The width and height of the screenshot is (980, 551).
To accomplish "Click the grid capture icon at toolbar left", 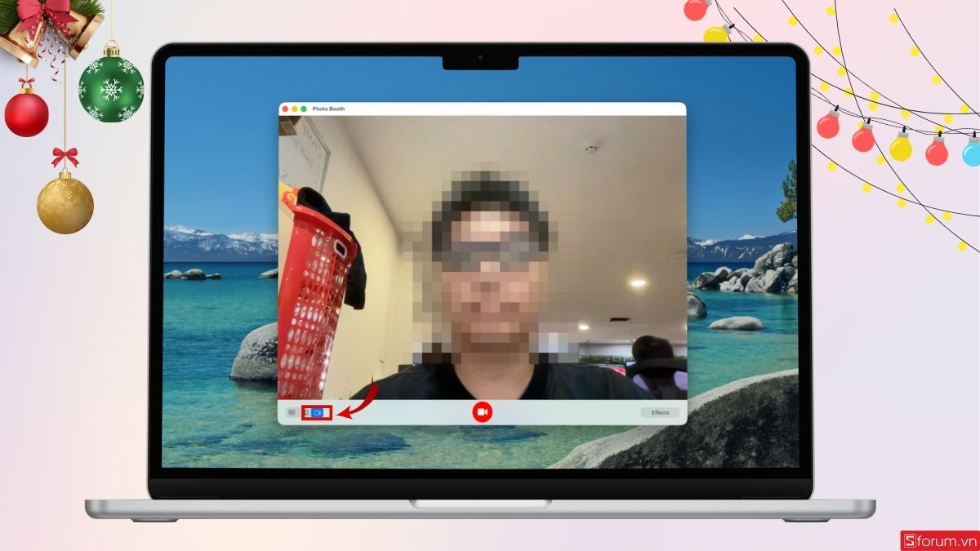I will click(291, 412).
